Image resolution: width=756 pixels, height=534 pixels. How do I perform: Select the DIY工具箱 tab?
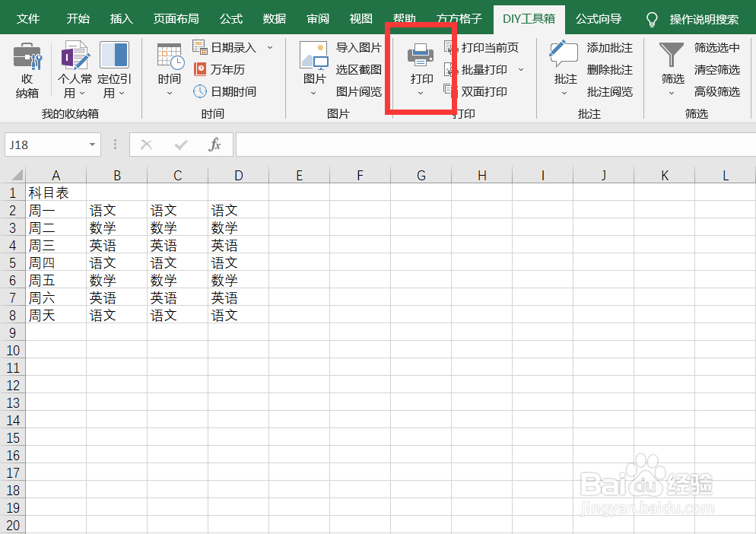529,19
